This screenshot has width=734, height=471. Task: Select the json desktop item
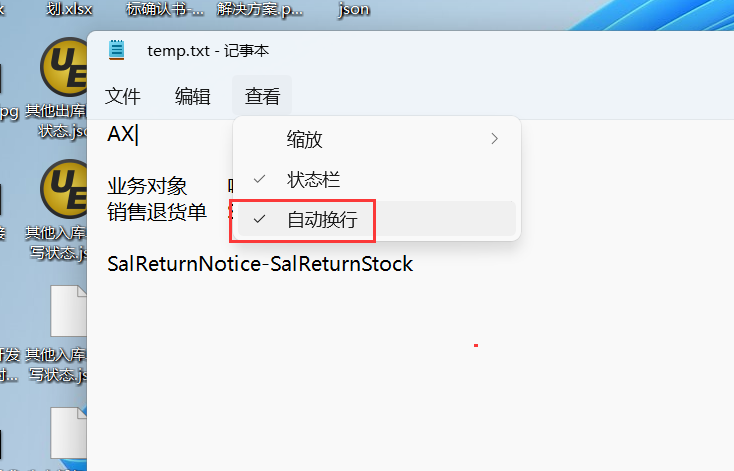tap(353, 9)
